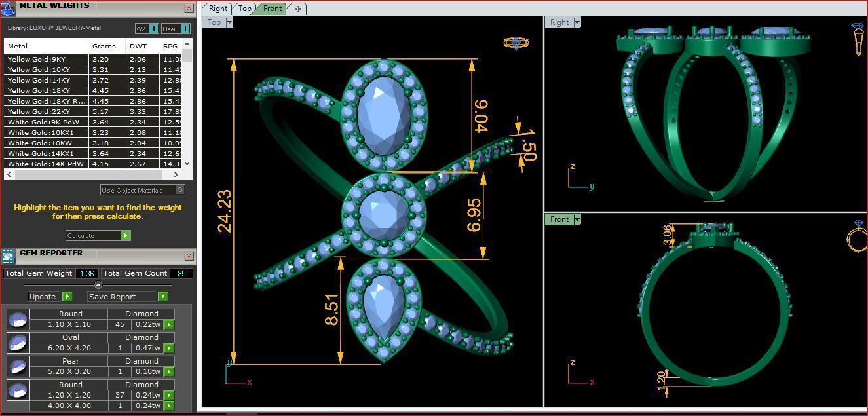Click the metal table horizontal scrollbar left arrow
This screenshot has width=868, height=416.
click(9, 174)
